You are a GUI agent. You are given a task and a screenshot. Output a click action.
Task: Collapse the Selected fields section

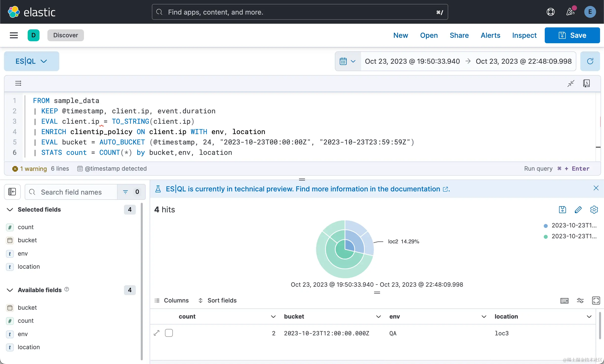click(10, 210)
